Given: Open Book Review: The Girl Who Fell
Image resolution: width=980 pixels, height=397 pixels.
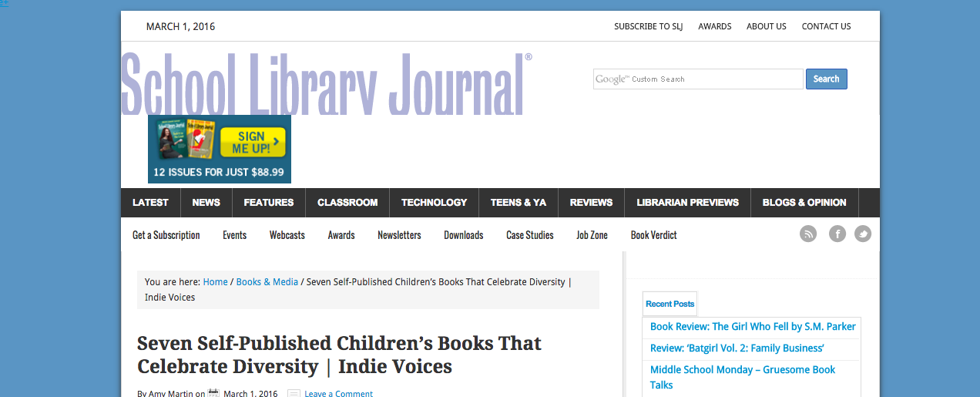Looking at the screenshot, I should (x=753, y=326).
